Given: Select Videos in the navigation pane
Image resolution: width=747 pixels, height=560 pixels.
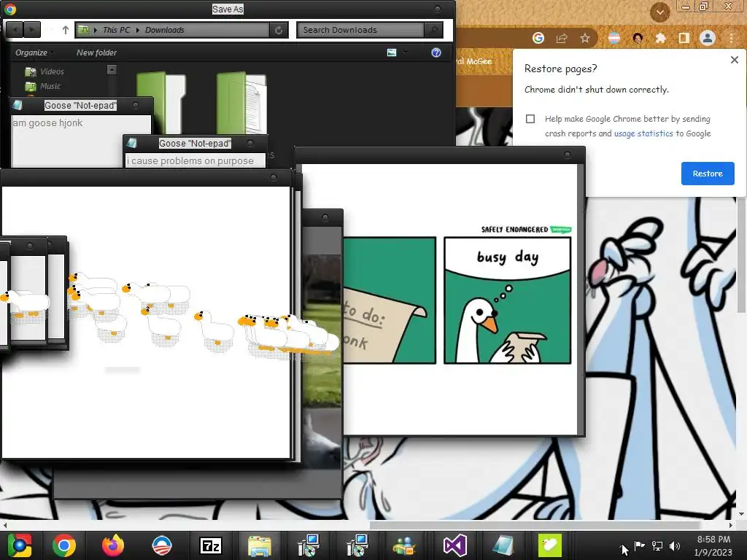Looking at the screenshot, I should point(44,71).
